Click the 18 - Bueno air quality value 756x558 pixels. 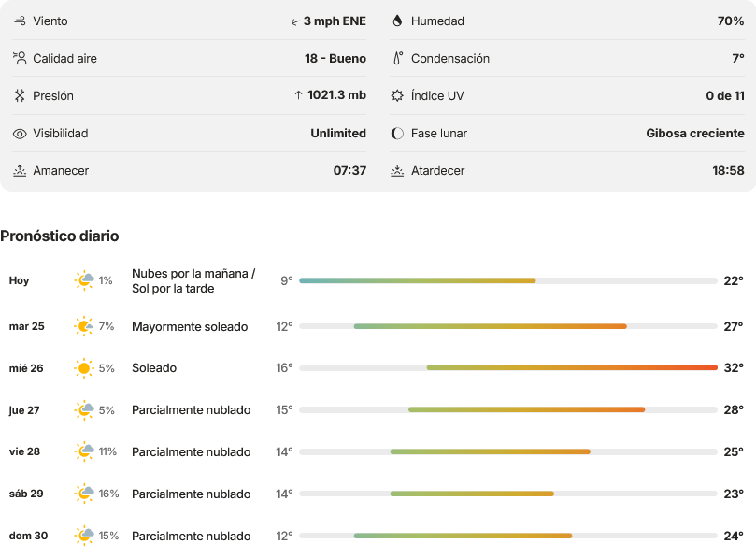335,58
